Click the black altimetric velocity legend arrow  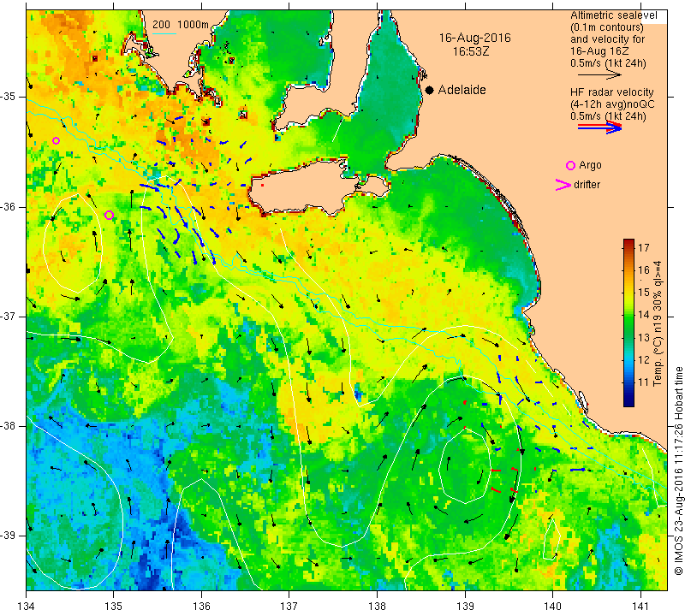point(599,75)
